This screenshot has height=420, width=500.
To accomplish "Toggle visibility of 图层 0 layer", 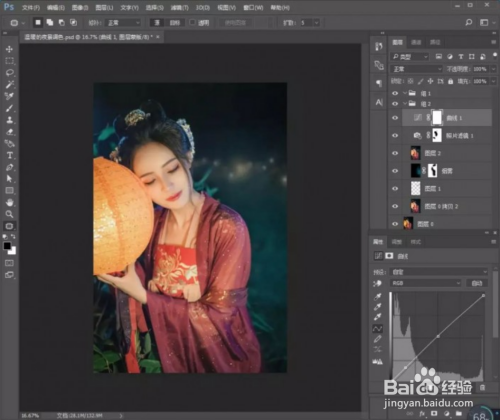I will click(395, 224).
